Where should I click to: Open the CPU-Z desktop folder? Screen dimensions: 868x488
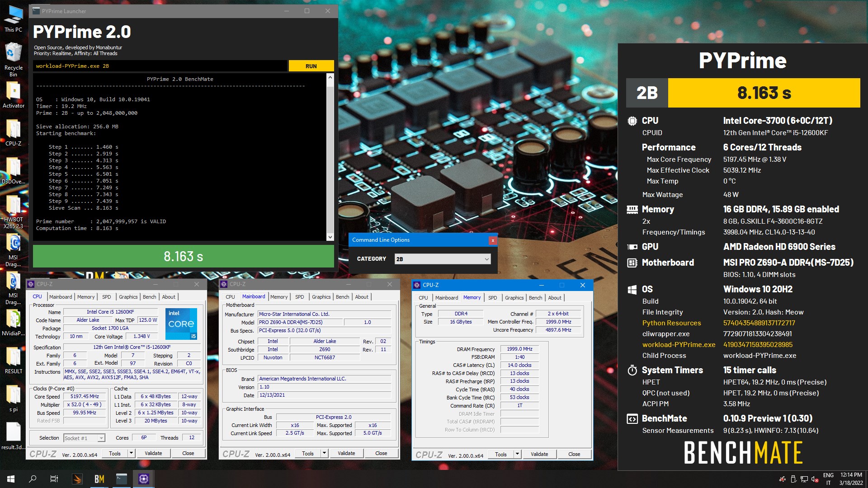(x=14, y=133)
